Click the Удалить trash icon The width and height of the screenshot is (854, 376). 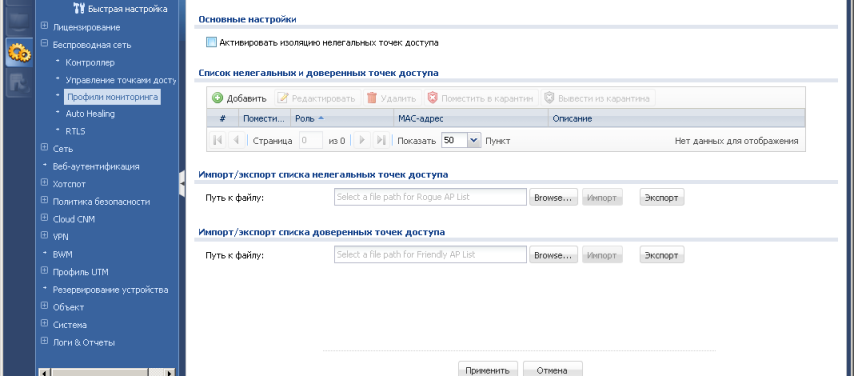pyautogui.click(x=372, y=98)
